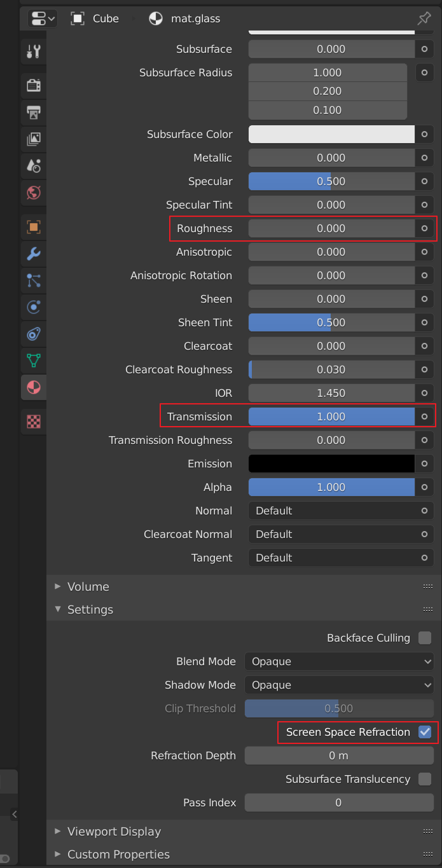Click socket dot next to Emission

[x=424, y=464]
